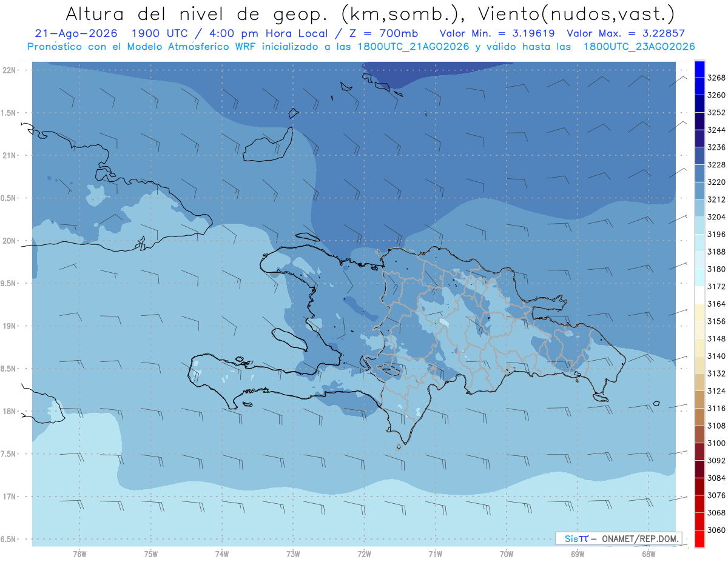Viewport: 728px width, 562px height.
Task: Click the 3164 legend value
Action: pyautogui.click(x=716, y=304)
